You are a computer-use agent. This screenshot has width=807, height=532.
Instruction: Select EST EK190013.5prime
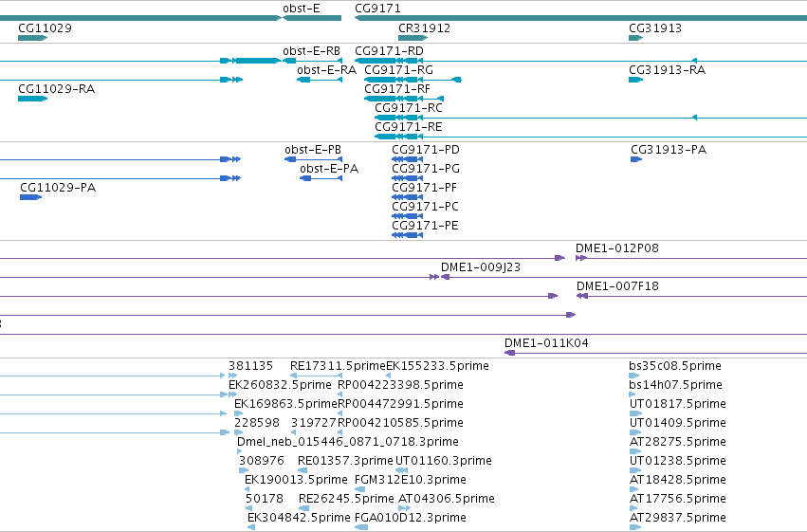pos(296,480)
